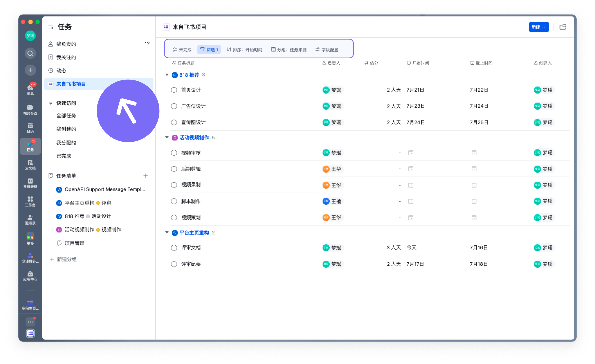595x364 pixels.
Task: Open the task panel more options (…)
Action: click(x=146, y=27)
